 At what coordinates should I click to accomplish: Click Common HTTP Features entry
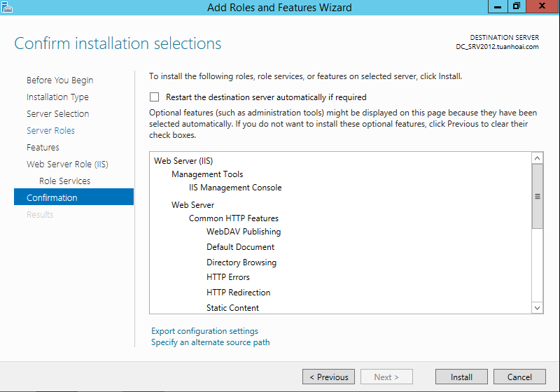(234, 218)
